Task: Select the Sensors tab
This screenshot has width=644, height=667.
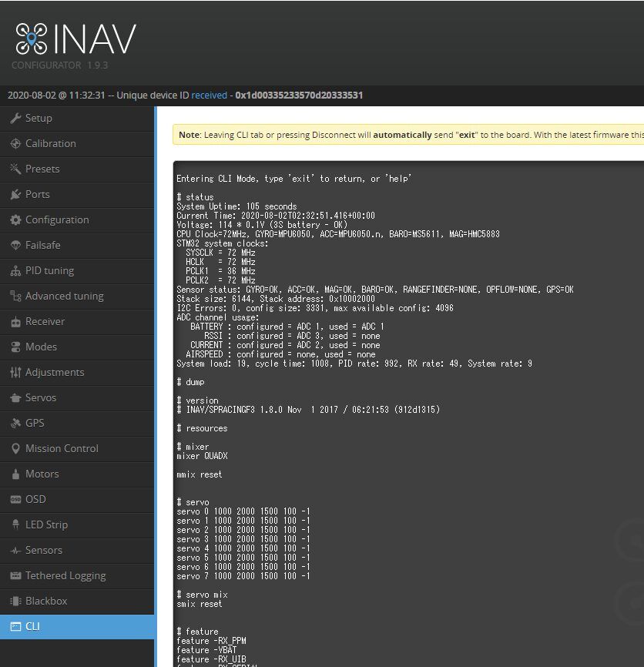Action: click(x=77, y=551)
